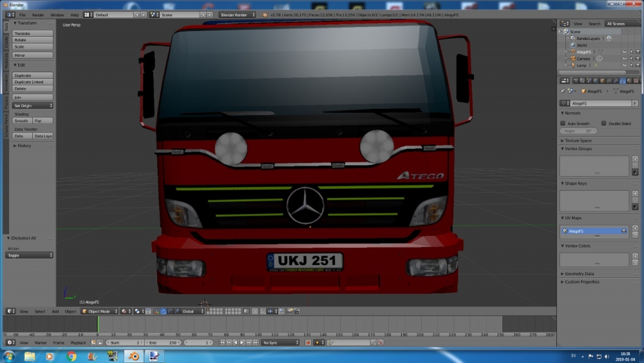This screenshot has height=363, width=644.
Task: Toggle the timeline lock time button
Action: click(100, 342)
